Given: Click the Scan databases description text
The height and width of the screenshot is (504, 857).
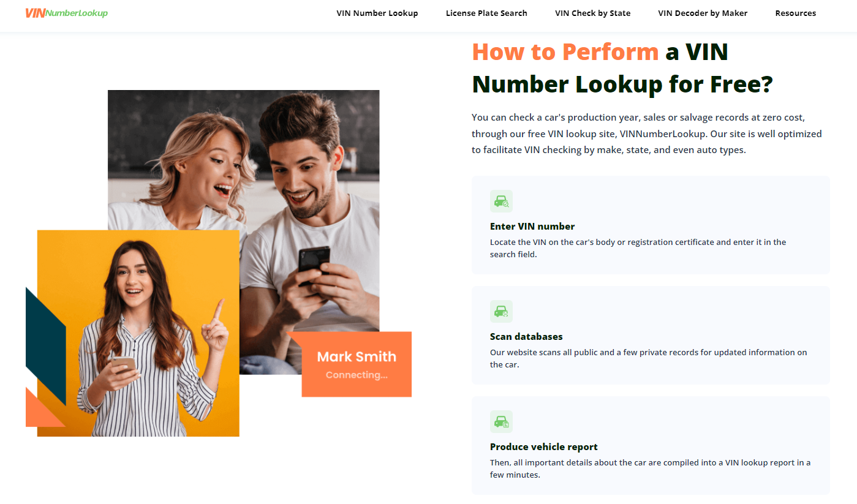Looking at the screenshot, I should pos(649,358).
